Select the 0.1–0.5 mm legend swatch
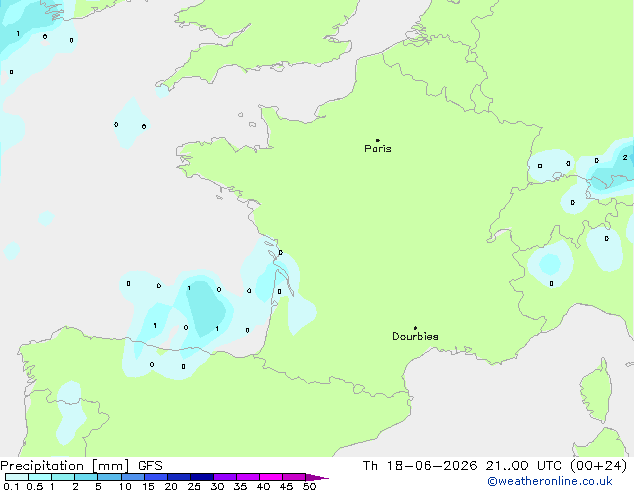The image size is (634, 490). (17, 477)
